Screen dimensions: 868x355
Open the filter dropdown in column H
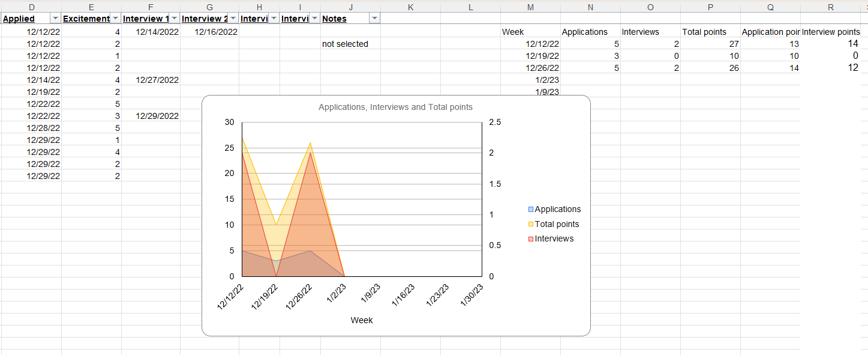[x=274, y=19]
